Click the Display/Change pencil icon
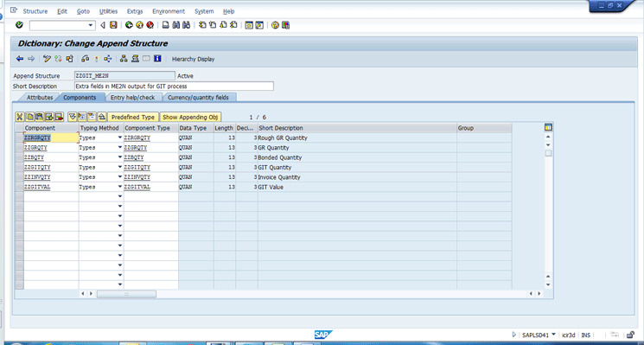Image resolution: width=644 pixels, height=345 pixels. tap(47, 59)
